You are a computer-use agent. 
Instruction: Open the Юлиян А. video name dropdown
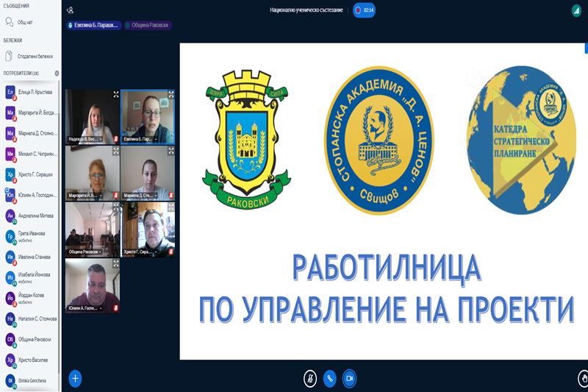[85, 308]
